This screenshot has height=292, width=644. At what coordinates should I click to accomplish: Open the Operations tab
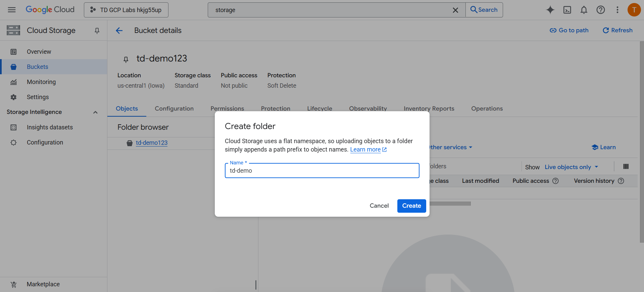tap(487, 109)
